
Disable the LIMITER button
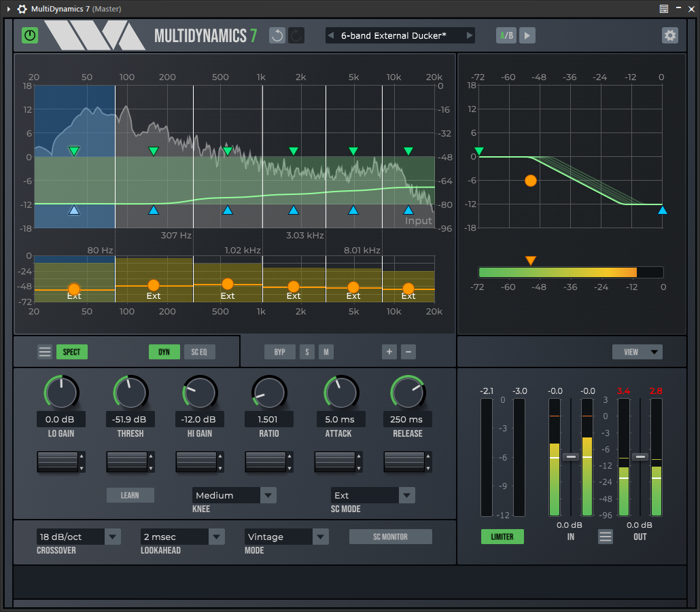(502, 537)
